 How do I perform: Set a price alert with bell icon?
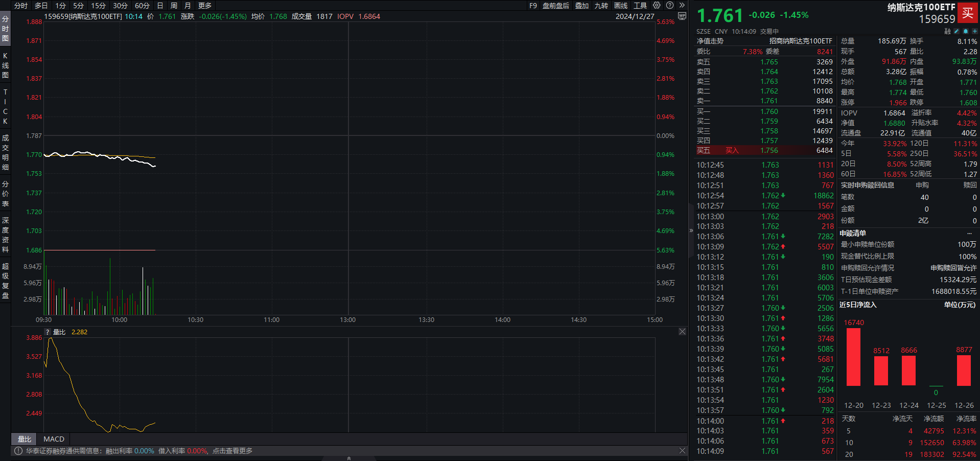tap(965, 31)
